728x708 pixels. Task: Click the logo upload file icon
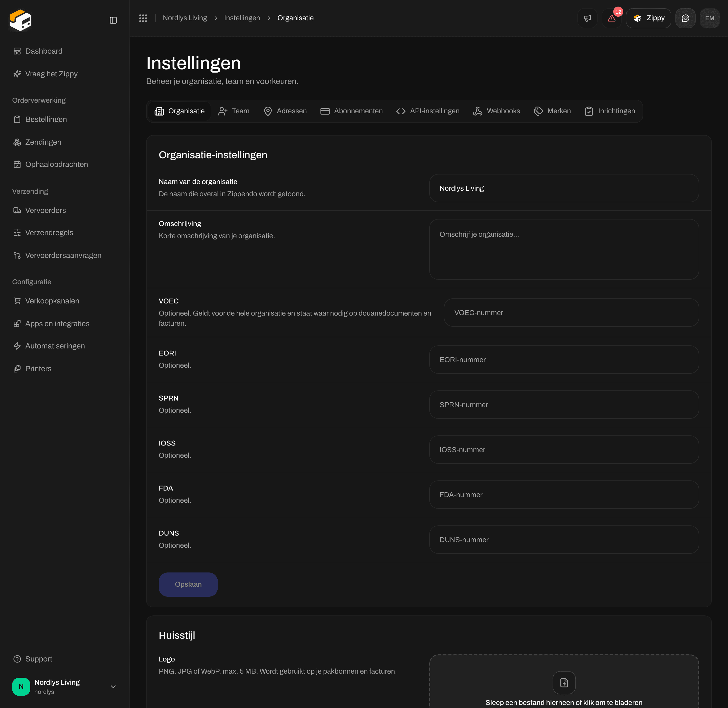tap(564, 683)
